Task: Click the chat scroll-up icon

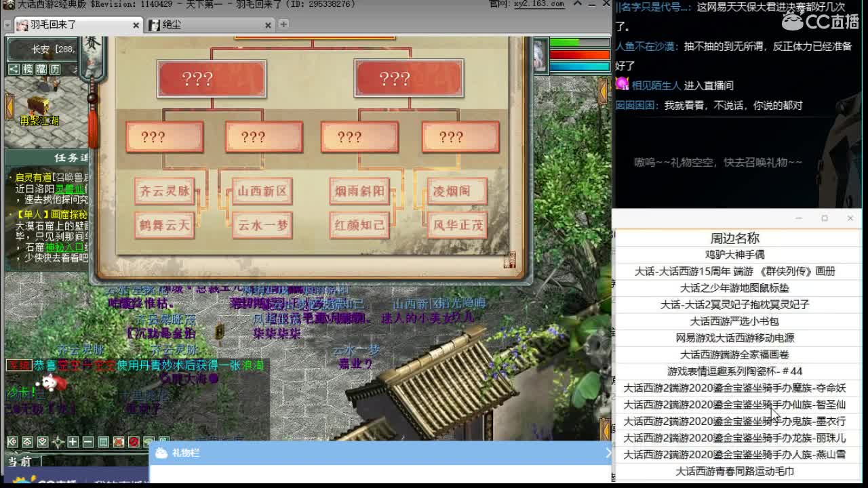Action: (x=27, y=442)
